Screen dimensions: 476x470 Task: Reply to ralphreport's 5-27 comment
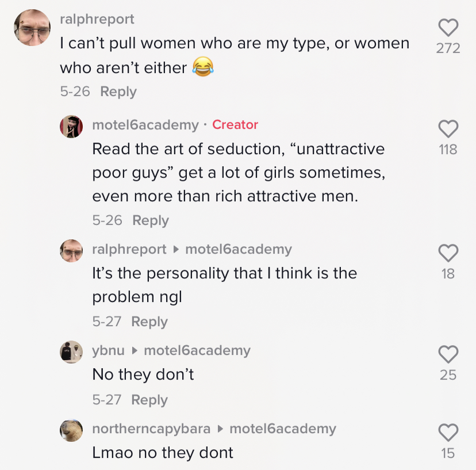point(149,322)
